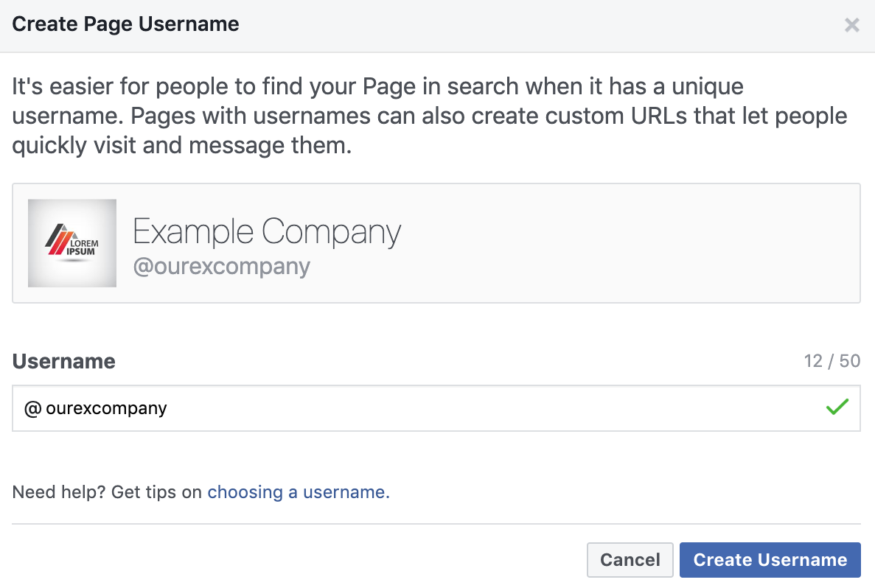Click the @ourexcompany handle under page name
Image resolution: width=875 pixels, height=588 pixels.
(x=222, y=266)
